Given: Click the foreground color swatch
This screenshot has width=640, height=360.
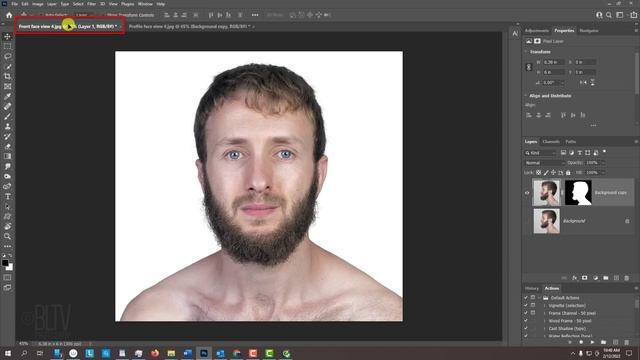Looking at the screenshot, I should [5, 263].
